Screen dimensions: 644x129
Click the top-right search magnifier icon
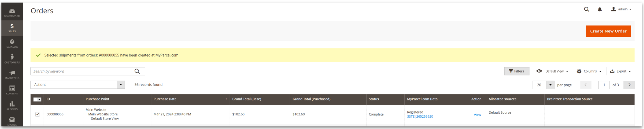(586, 10)
